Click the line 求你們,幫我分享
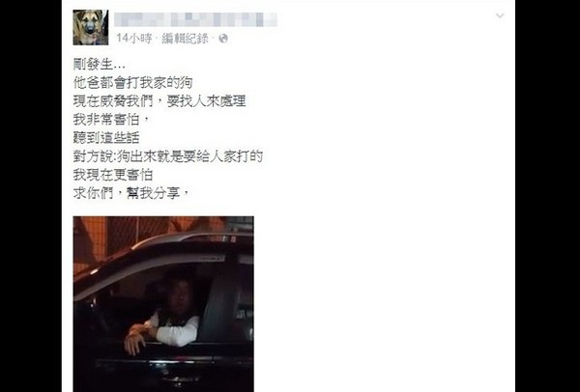580x392 pixels. coord(131,193)
